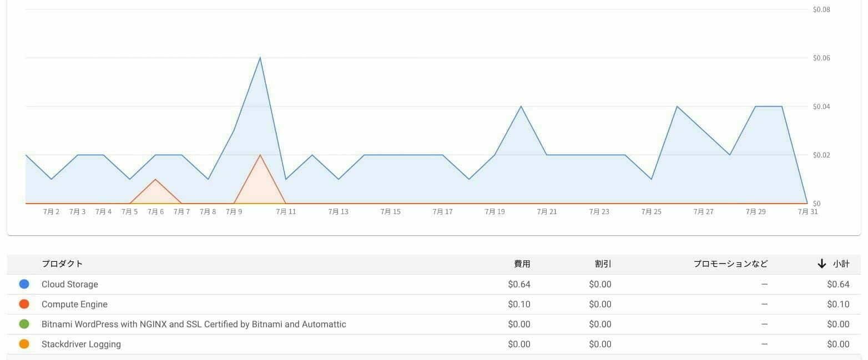868x360 pixels.
Task: Click the $0.00 subtotal for Stackdriver Logging
Action: [x=838, y=344]
